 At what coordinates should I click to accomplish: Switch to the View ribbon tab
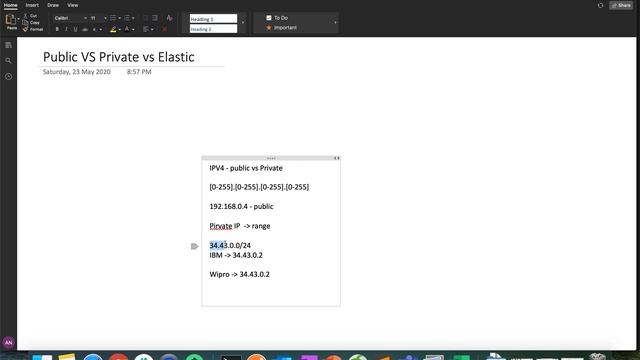coord(73,5)
